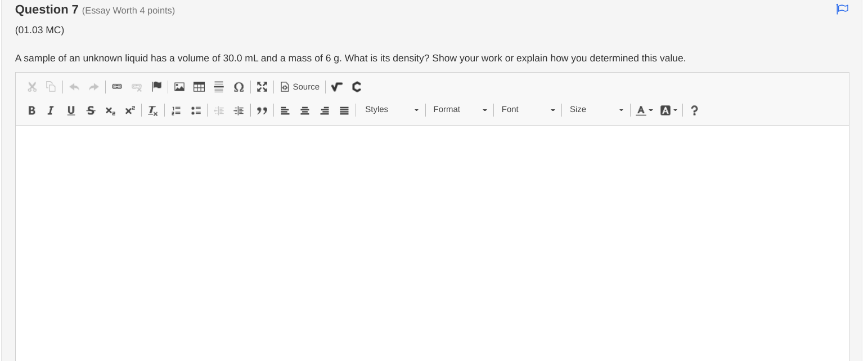This screenshot has height=361, width=868.
Task: Open the text color picker
Action: click(645, 110)
